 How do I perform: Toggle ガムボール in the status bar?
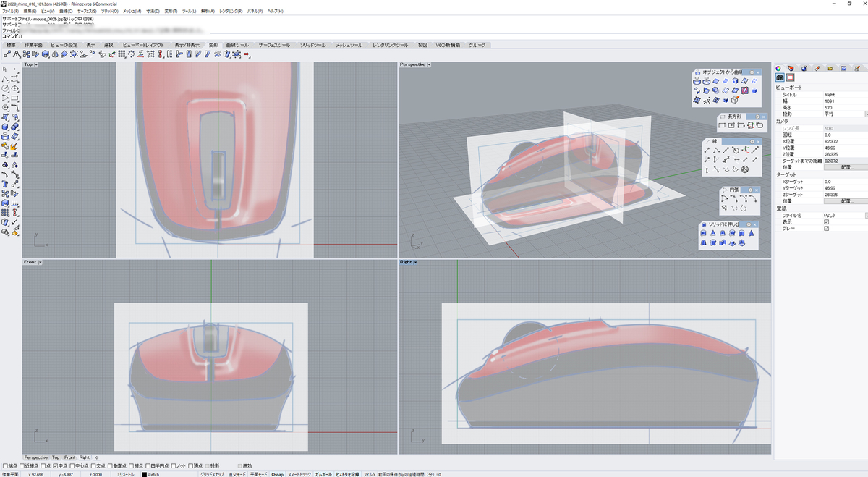click(x=323, y=474)
